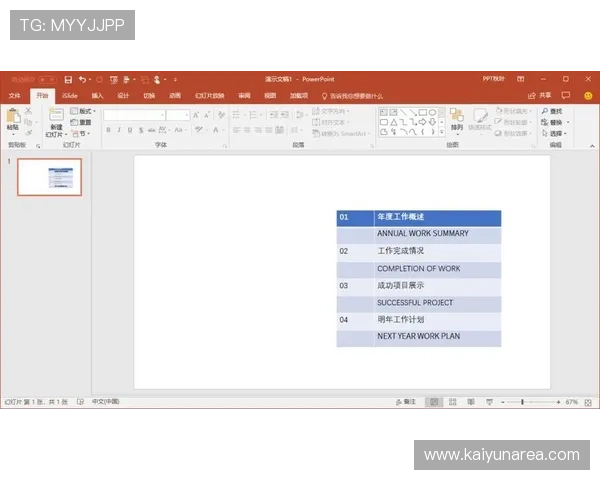Open the Replace dropdown arrow
The height and width of the screenshot is (480, 600).
tap(568, 122)
